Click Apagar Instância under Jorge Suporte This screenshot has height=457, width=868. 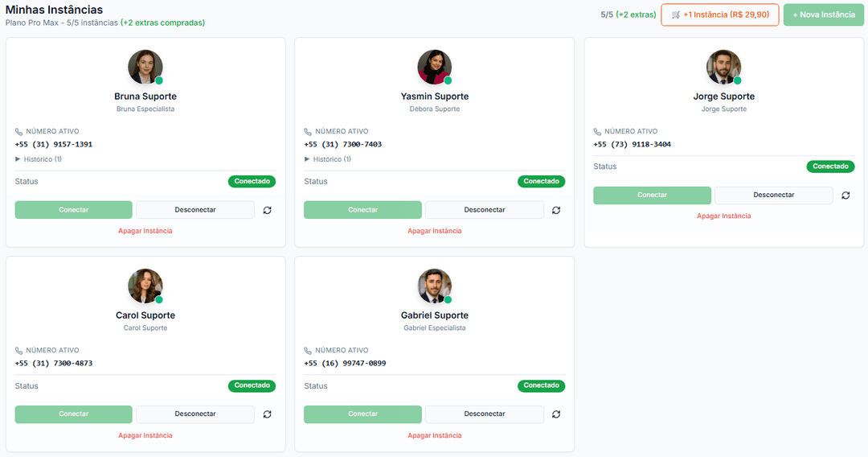coord(723,216)
